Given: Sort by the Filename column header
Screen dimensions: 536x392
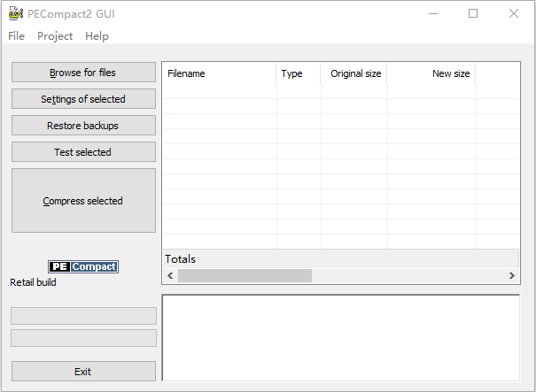Looking at the screenshot, I should pyautogui.click(x=220, y=73).
